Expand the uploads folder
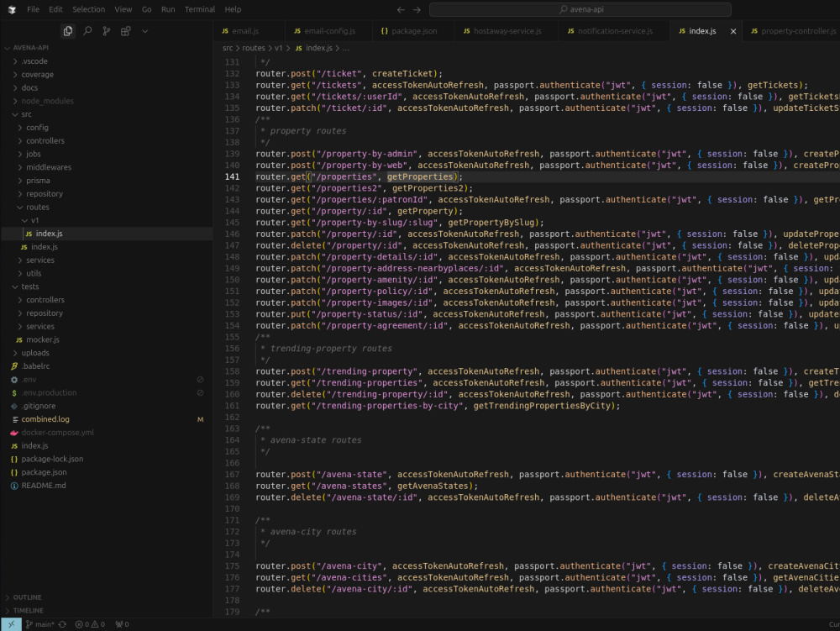The width and height of the screenshot is (840, 631). pyautogui.click(x=108, y=353)
